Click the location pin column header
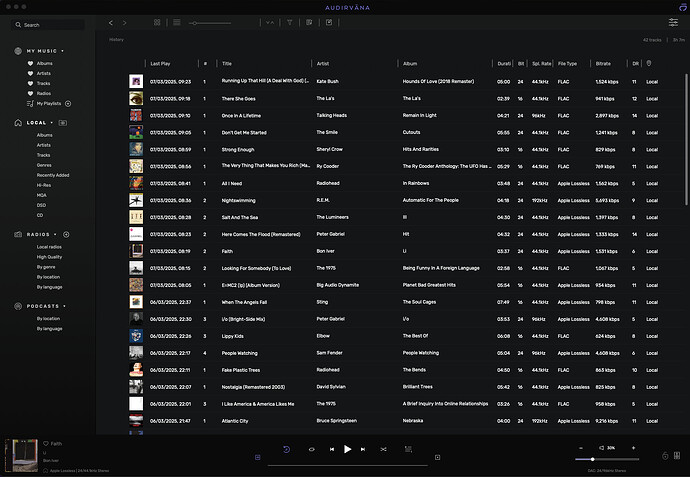This screenshot has width=690, height=477. pyautogui.click(x=649, y=63)
